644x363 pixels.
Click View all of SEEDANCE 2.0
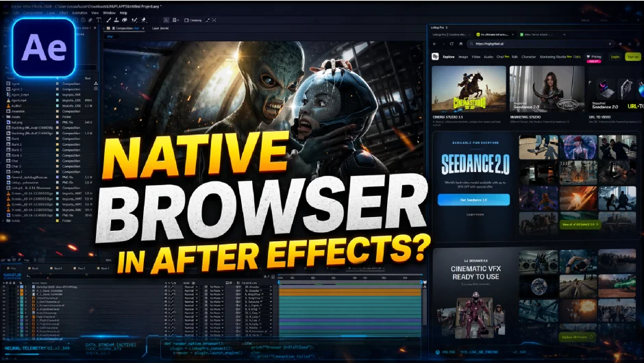[580, 225]
